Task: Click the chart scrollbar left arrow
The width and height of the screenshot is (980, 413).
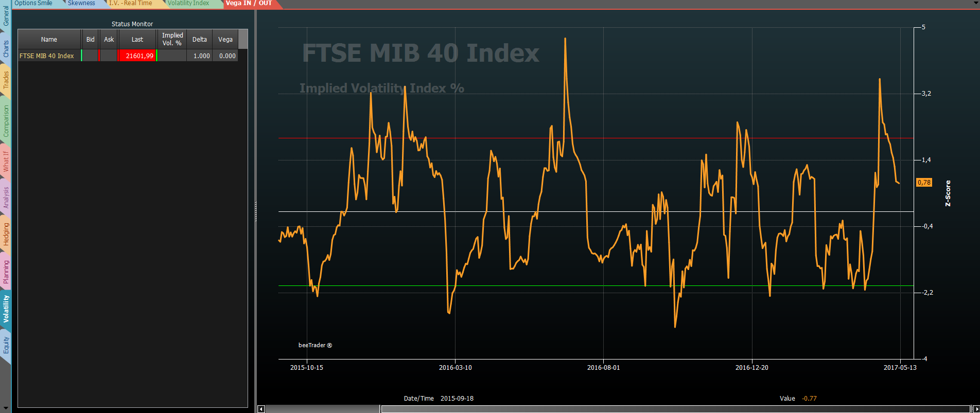Action: [x=261, y=409]
